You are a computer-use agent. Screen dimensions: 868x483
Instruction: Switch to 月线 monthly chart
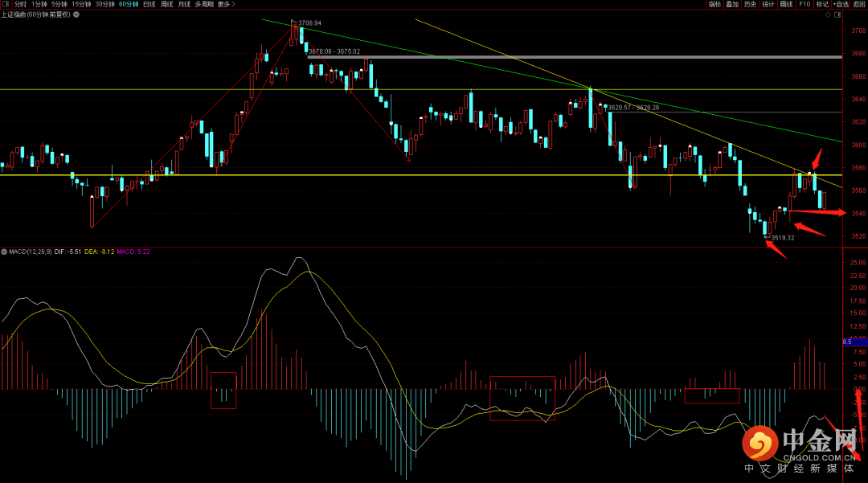184,4
